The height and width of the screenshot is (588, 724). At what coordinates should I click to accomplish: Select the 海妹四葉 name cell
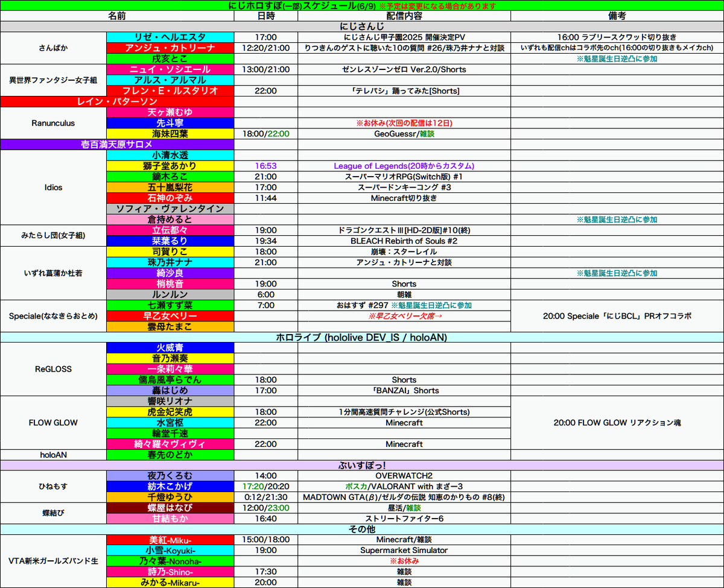coord(170,134)
